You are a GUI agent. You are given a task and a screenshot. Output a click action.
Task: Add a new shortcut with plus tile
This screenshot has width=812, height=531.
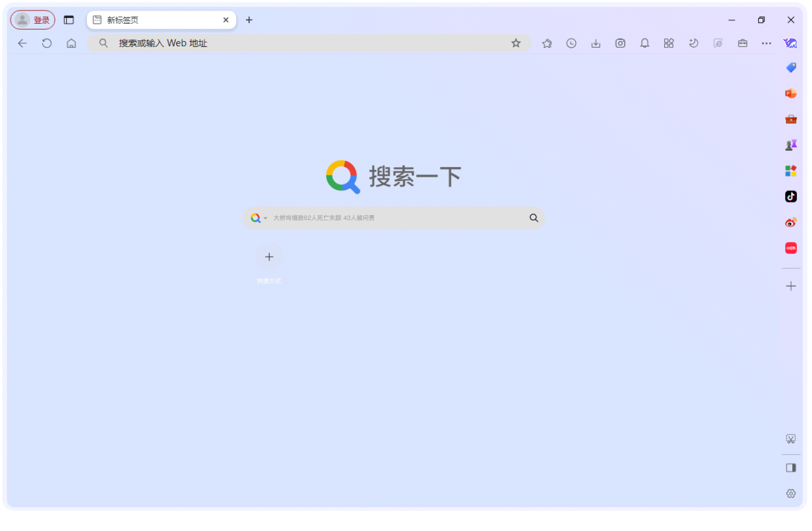click(x=269, y=257)
